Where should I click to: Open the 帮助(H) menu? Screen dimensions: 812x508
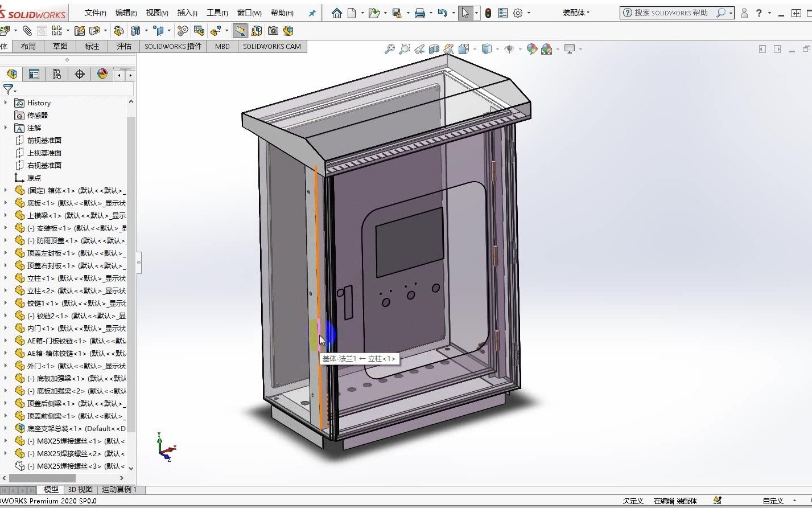282,13
